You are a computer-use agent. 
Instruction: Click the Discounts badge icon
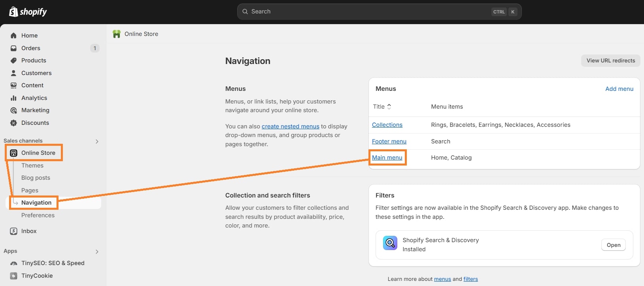pyautogui.click(x=13, y=123)
